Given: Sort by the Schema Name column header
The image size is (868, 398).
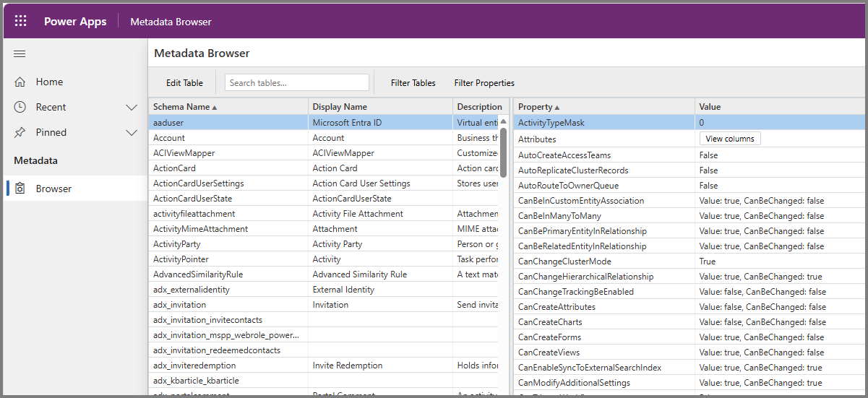Looking at the screenshot, I should (x=228, y=107).
